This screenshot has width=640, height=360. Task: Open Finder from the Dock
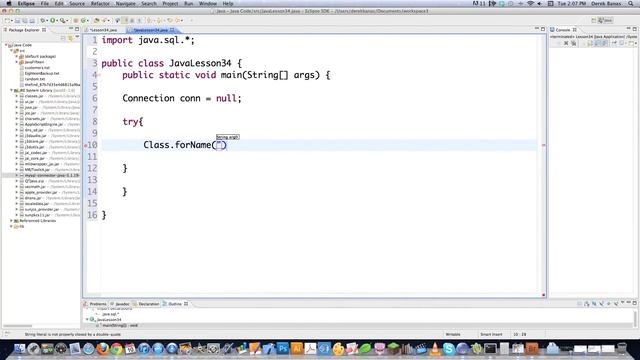19,349
